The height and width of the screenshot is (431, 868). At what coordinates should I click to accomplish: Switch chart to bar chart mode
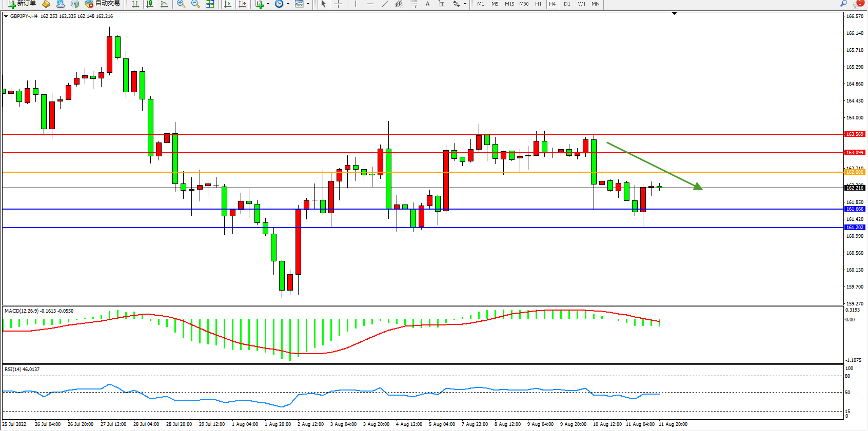point(135,4)
